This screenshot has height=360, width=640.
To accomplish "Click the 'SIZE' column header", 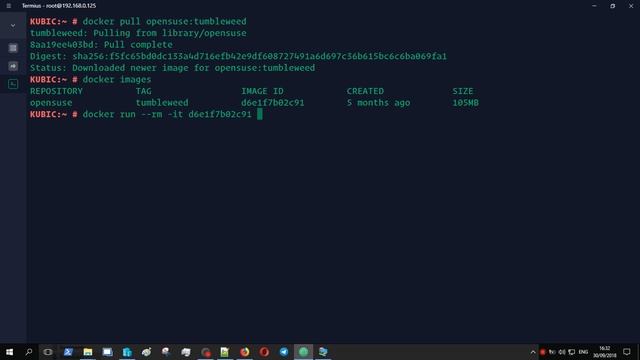I will pos(463,91).
